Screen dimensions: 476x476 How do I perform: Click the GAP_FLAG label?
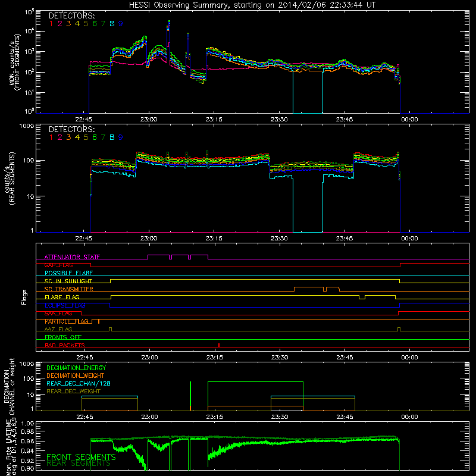(58, 265)
